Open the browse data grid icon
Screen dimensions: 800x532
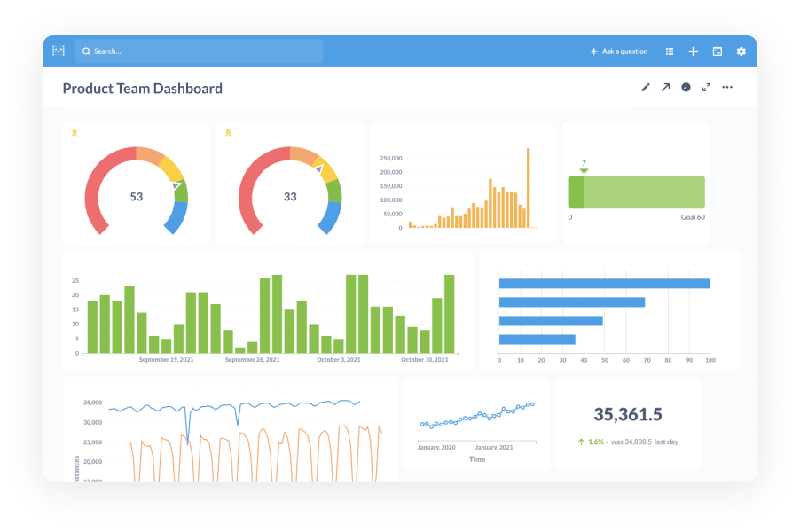click(x=670, y=51)
